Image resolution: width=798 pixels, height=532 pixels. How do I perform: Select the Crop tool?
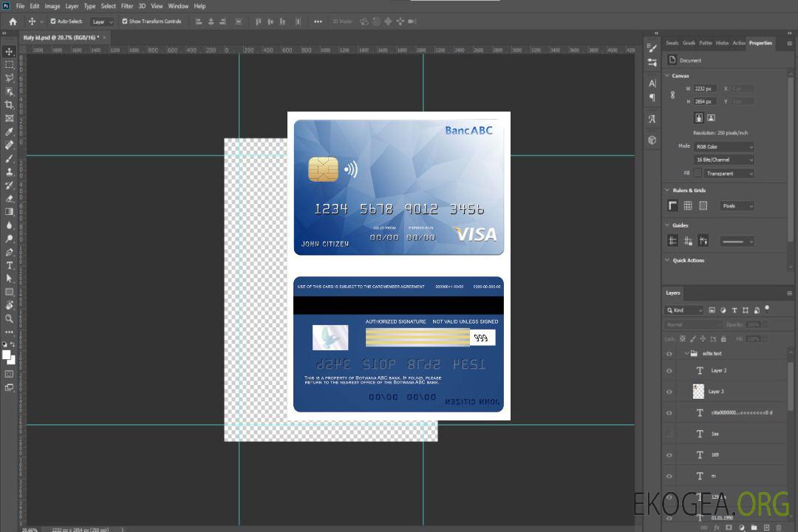coord(9,105)
